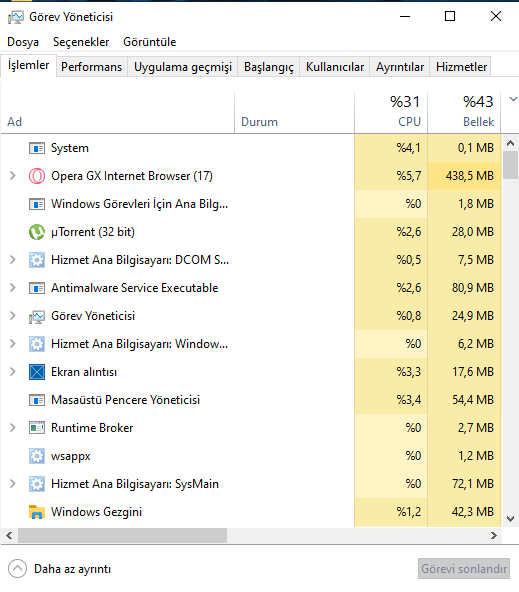Click the gear icon for Hizmet Ana Bilgisayarı: Window...
The image size is (519, 592).
click(37, 344)
